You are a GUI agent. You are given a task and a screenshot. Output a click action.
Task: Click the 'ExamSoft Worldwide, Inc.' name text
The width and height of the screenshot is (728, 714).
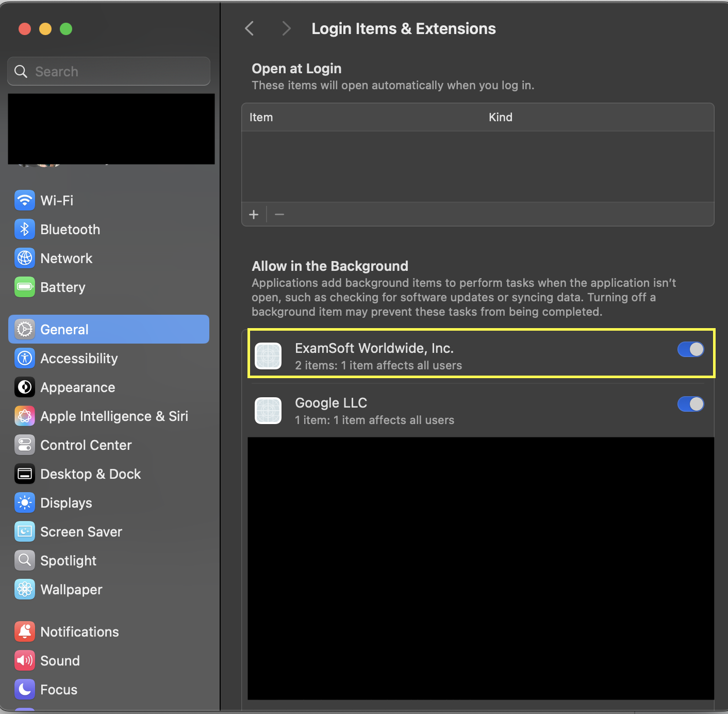tap(374, 348)
